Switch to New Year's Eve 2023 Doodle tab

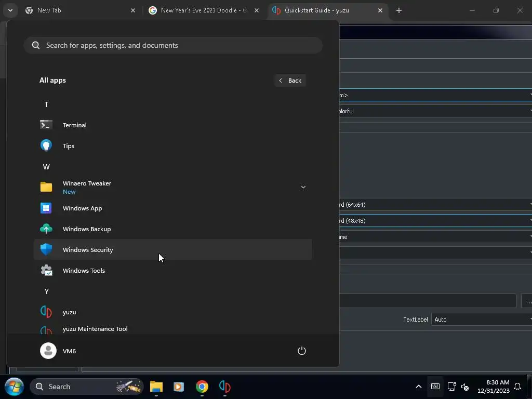tap(204, 10)
